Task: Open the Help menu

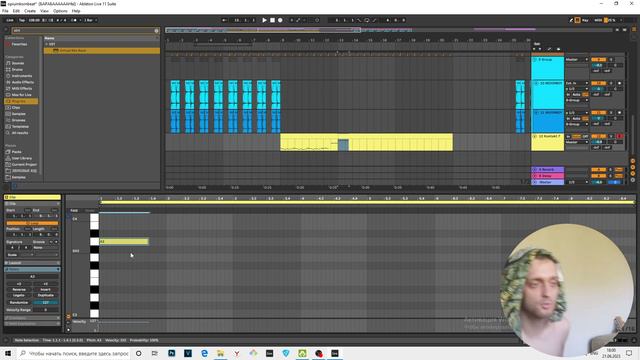Action: [x=76, y=11]
